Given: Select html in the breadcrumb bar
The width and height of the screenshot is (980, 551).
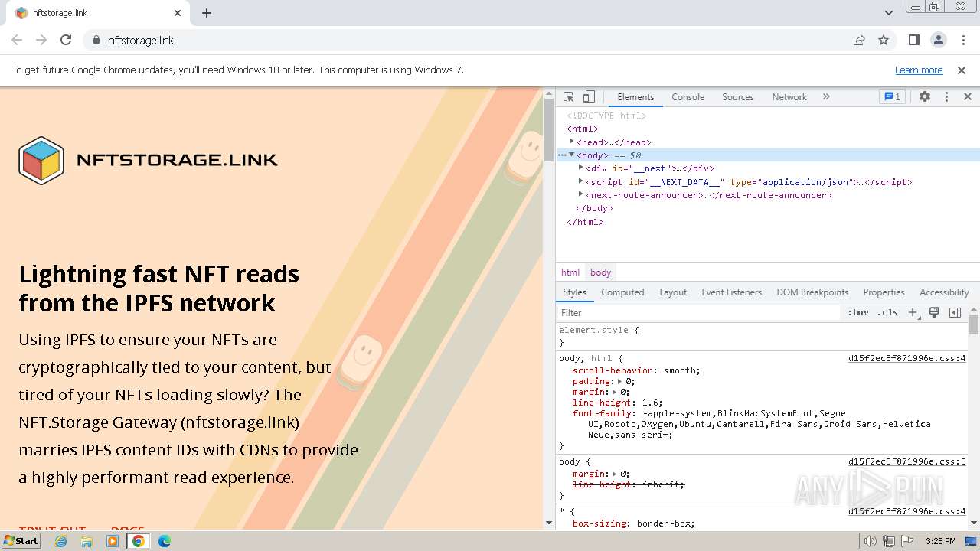Looking at the screenshot, I should [570, 272].
